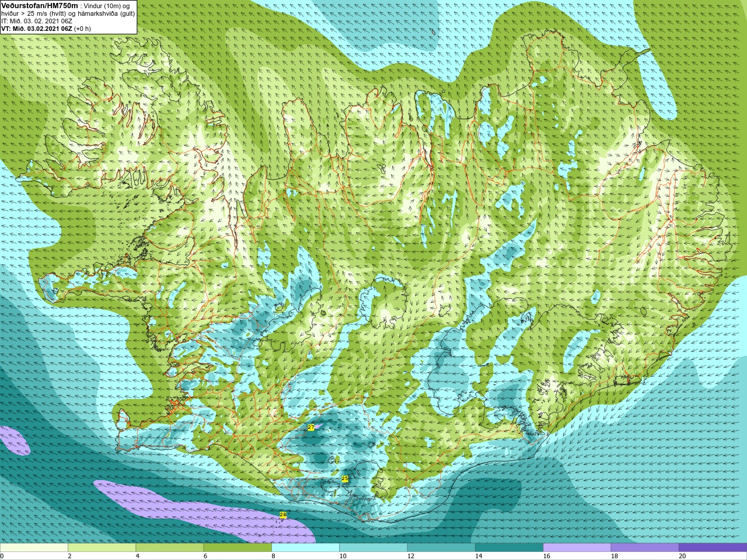Click the scale label 18

pos(615,556)
